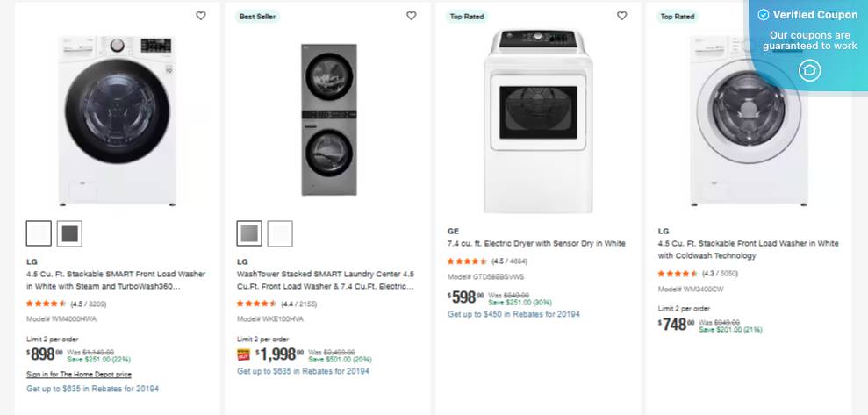Screen dimensions: 868x415
Task: Save GE Electric Dryer to favorites
Action: [x=622, y=16]
